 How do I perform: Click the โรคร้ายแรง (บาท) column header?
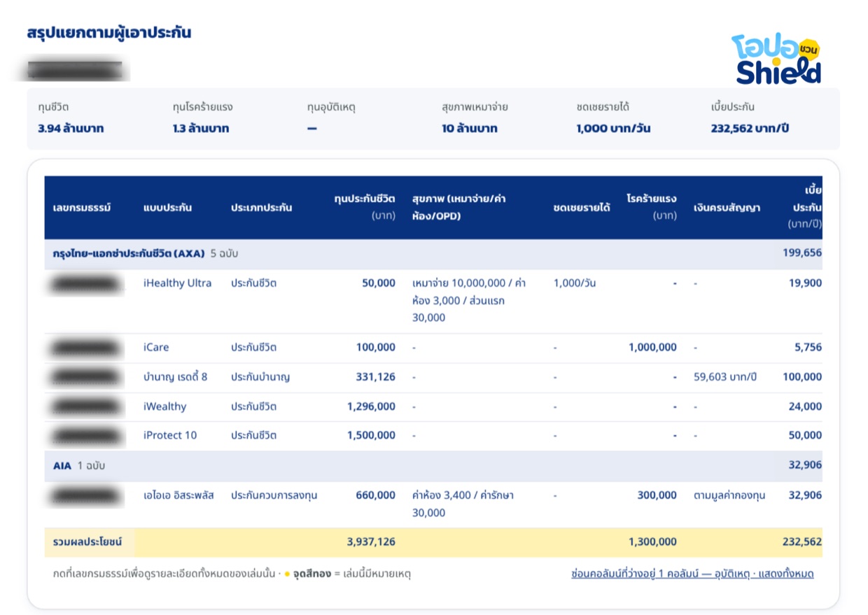click(x=652, y=207)
